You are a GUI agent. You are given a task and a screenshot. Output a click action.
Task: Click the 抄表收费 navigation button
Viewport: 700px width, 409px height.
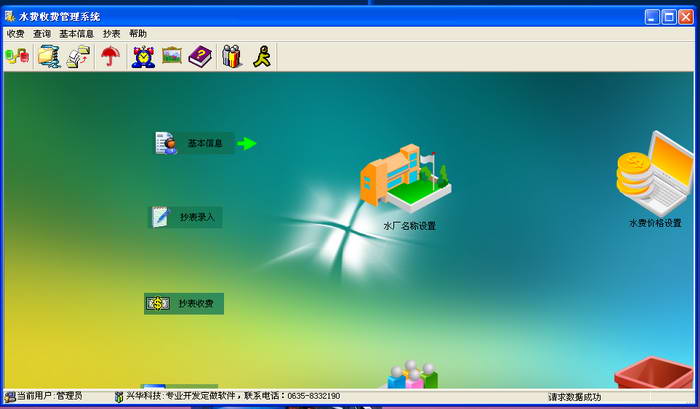[184, 304]
